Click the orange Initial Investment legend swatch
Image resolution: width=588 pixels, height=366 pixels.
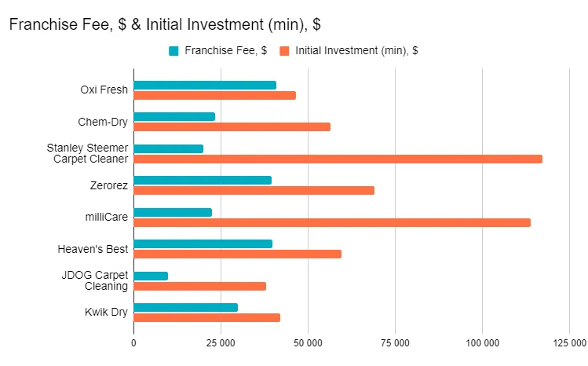tap(284, 51)
